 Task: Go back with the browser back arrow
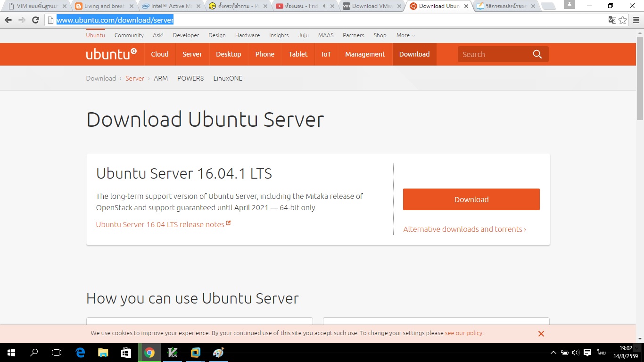pos(8,20)
